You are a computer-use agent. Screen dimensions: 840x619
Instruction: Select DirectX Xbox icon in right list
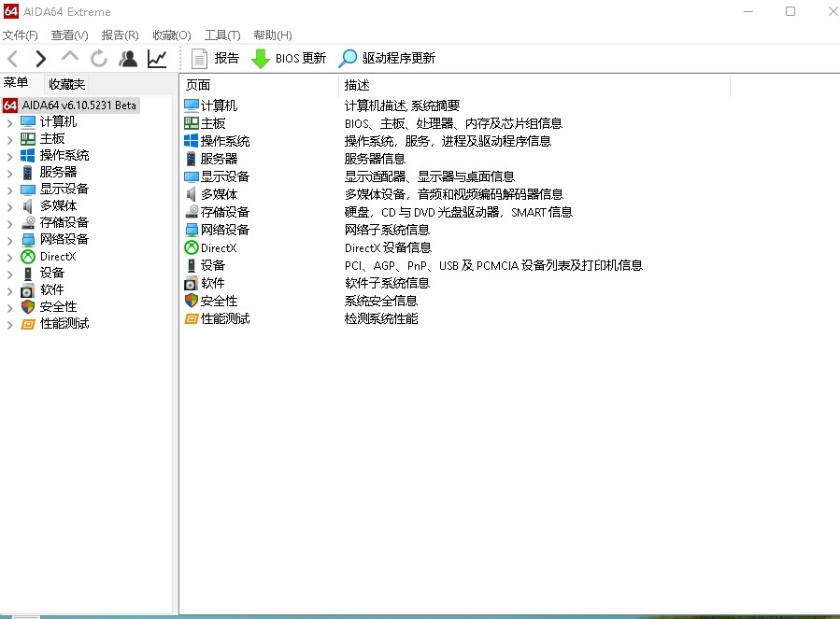[x=192, y=247]
